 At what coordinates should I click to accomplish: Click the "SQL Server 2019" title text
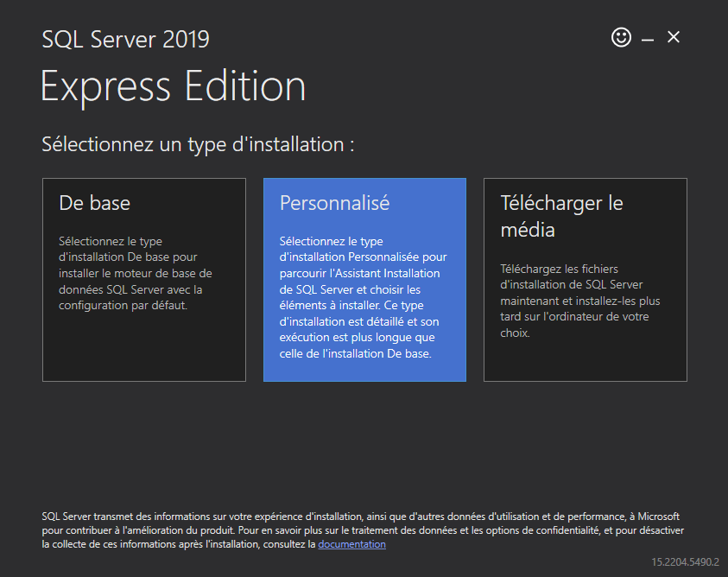point(125,40)
